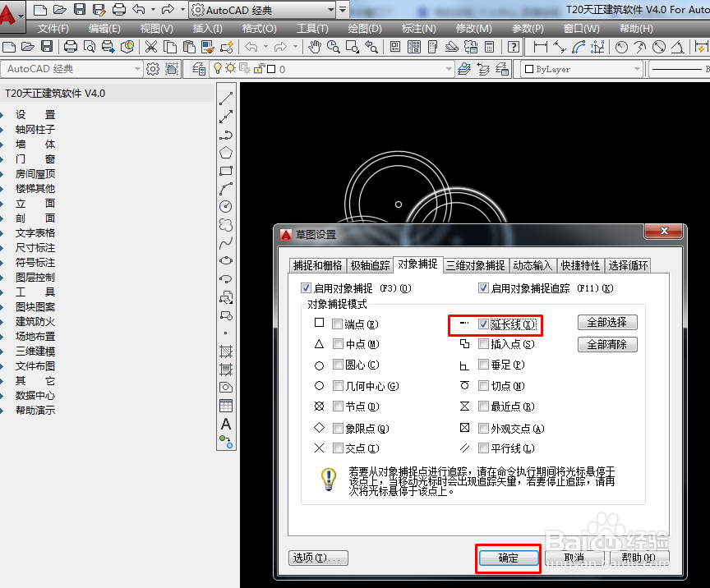Enable the 最近点(R) snap checkbox
710x588 pixels.
tap(483, 406)
